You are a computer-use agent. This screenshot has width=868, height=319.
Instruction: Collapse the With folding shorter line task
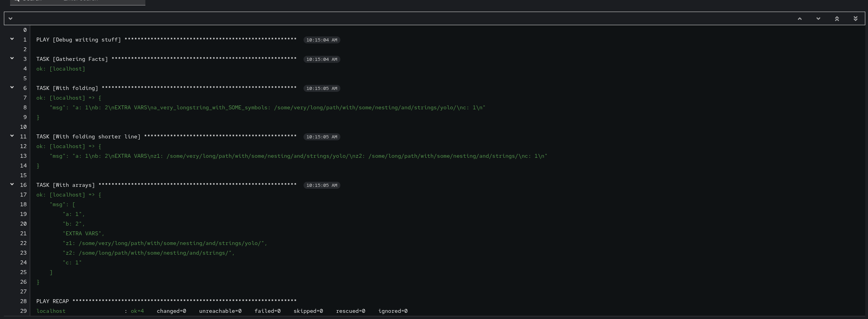12,136
